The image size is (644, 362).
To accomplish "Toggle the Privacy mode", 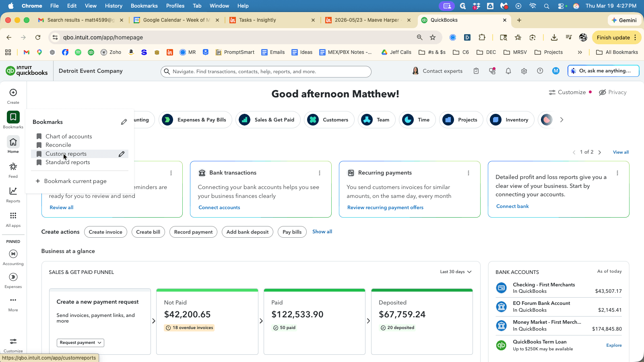I will (x=613, y=93).
